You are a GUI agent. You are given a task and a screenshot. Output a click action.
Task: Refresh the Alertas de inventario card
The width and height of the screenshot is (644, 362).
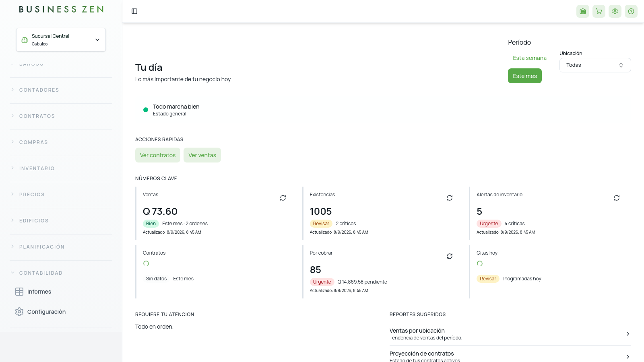click(x=617, y=198)
